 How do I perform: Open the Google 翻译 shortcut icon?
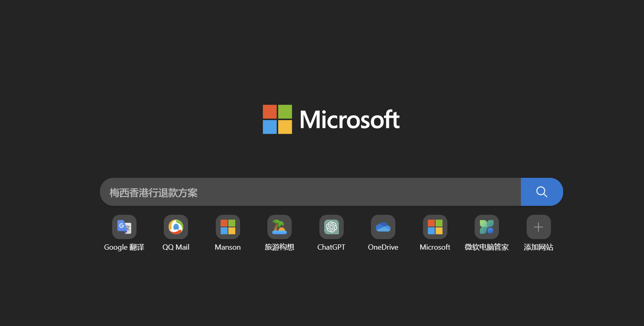[124, 227]
